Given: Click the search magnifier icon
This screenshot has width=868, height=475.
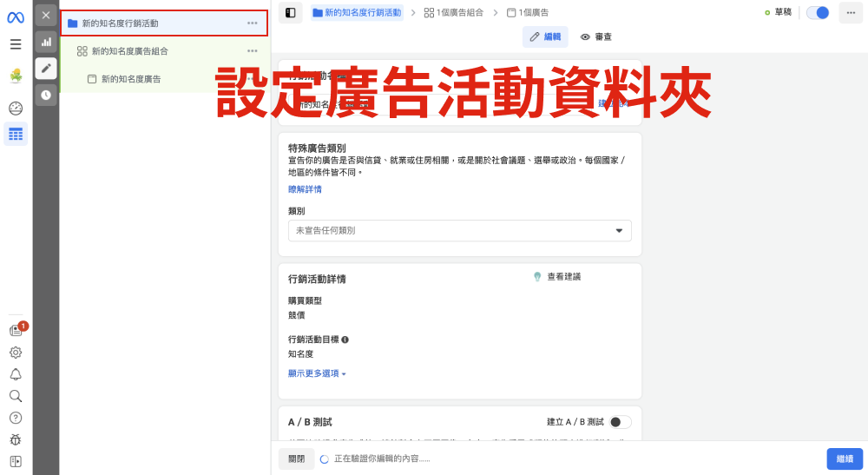Looking at the screenshot, I should pyautogui.click(x=15, y=396).
